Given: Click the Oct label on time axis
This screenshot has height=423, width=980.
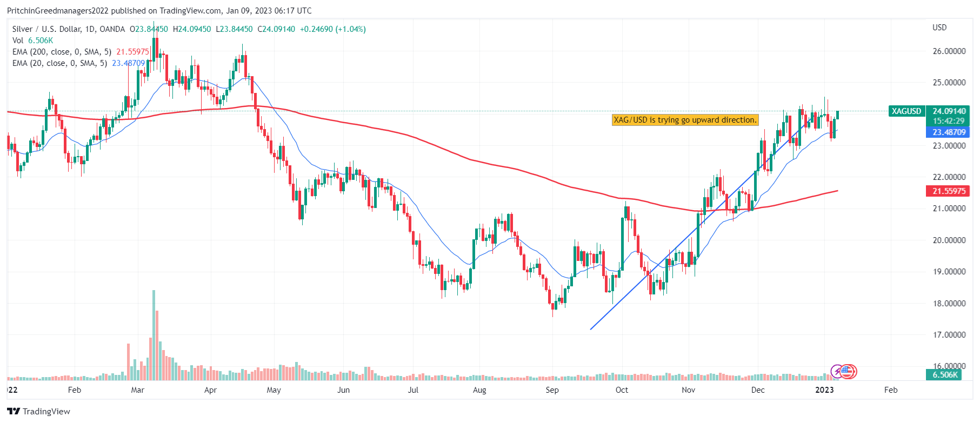Looking at the screenshot, I should tap(622, 390).
